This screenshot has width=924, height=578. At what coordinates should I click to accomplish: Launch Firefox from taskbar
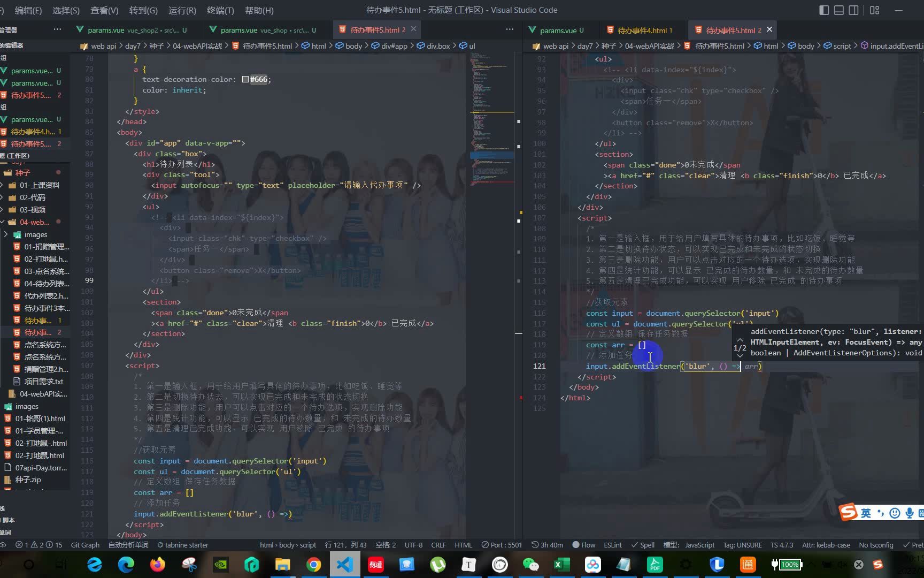tap(158, 564)
